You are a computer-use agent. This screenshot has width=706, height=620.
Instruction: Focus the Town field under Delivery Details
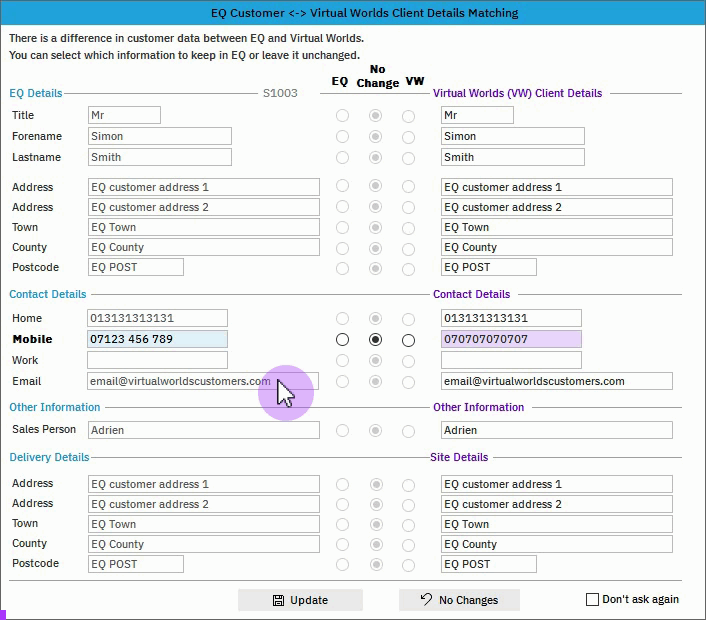click(x=203, y=524)
